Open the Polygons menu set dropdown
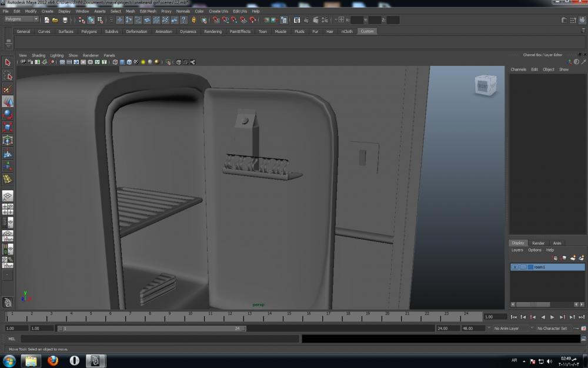This screenshot has width=588, height=368. click(x=21, y=19)
